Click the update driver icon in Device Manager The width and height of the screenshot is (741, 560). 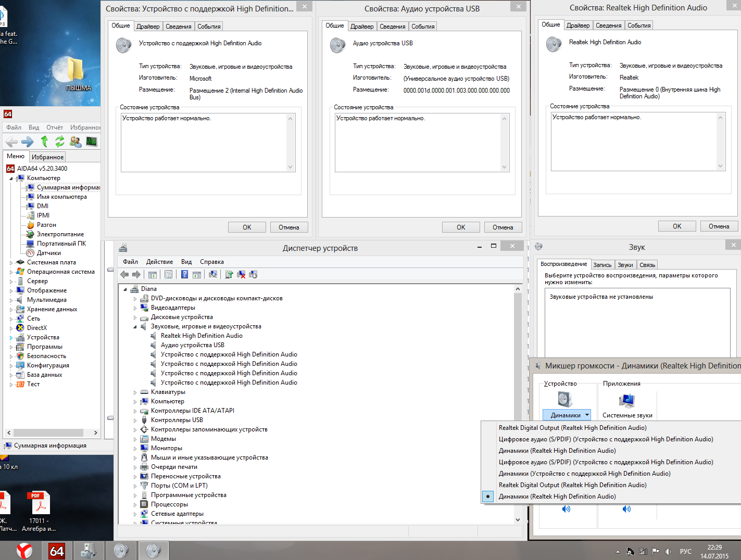click(x=229, y=275)
